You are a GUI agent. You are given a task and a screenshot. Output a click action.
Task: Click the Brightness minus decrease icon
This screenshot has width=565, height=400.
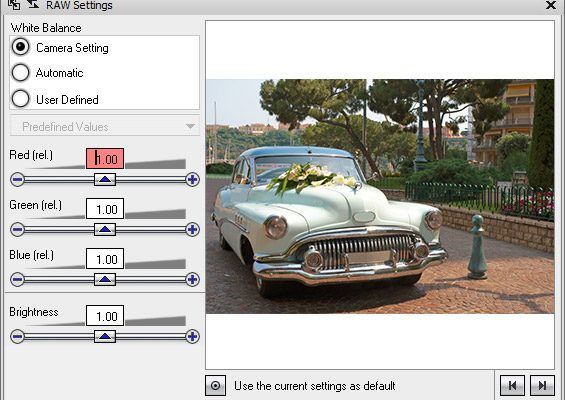(x=17, y=336)
